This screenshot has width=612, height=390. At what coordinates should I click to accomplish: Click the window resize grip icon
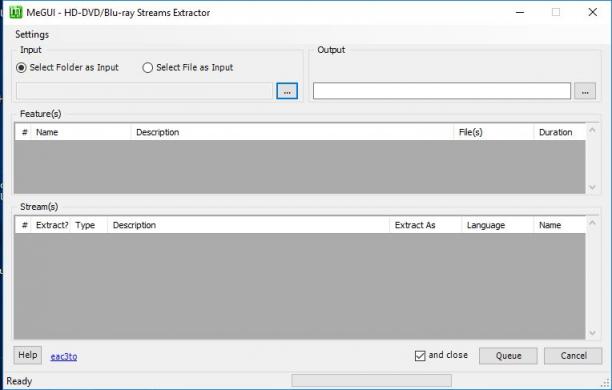pos(605,383)
